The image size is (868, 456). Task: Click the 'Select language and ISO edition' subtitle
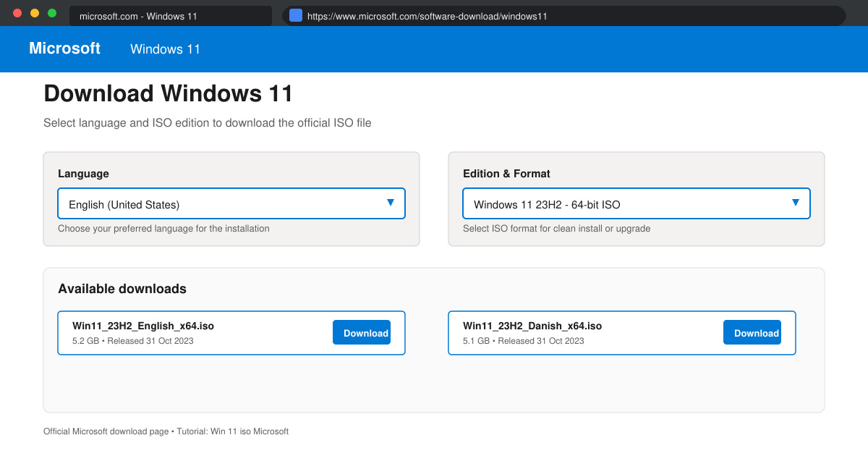tap(208, 123)
